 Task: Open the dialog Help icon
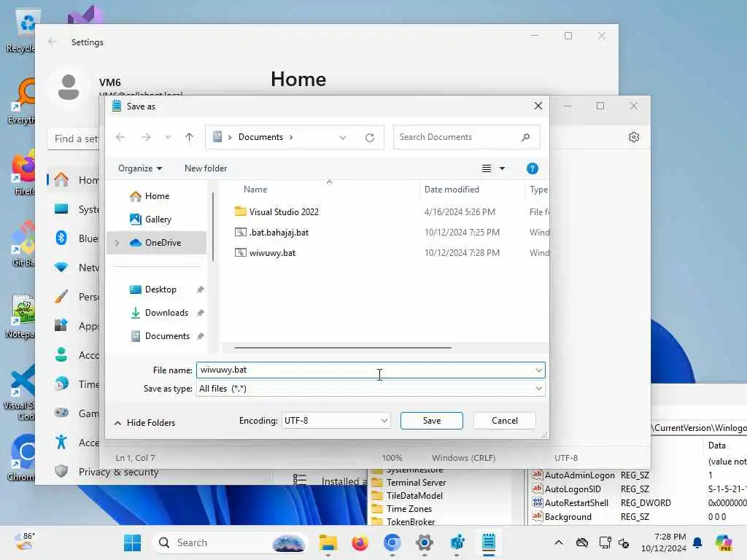coord(532,168)
